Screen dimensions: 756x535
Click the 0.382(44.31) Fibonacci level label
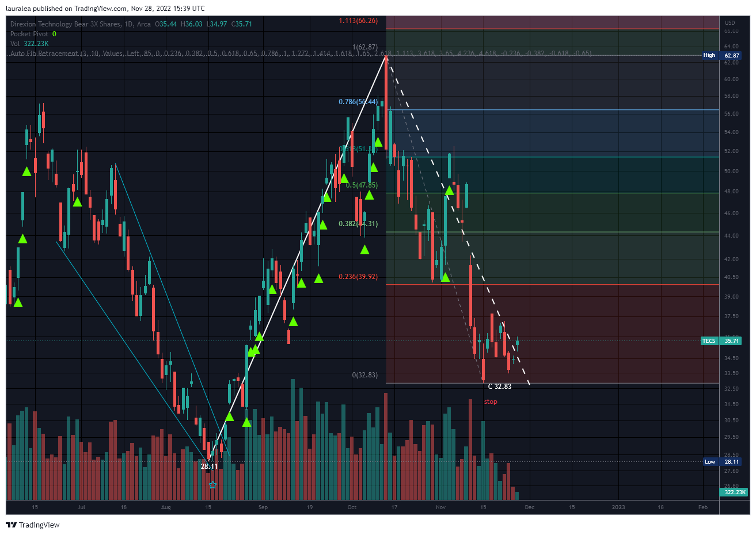tap(358, 224)
